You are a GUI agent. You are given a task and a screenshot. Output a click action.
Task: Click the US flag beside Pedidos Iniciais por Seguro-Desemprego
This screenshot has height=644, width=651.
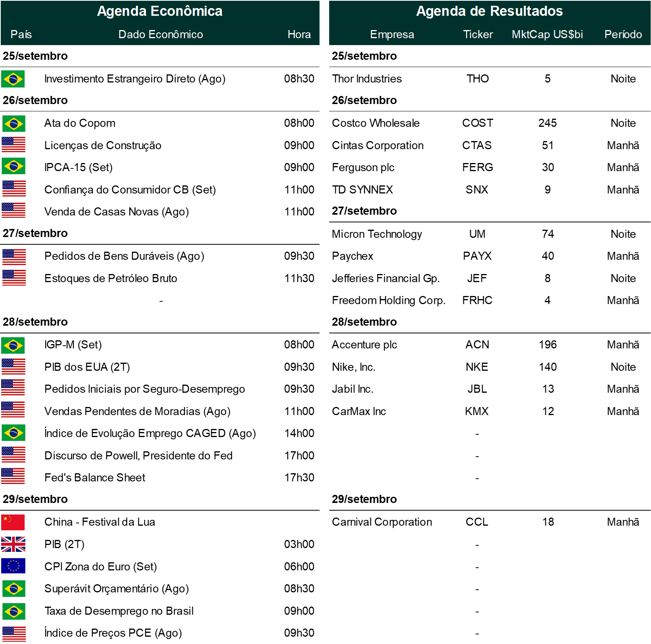[13, 387]
